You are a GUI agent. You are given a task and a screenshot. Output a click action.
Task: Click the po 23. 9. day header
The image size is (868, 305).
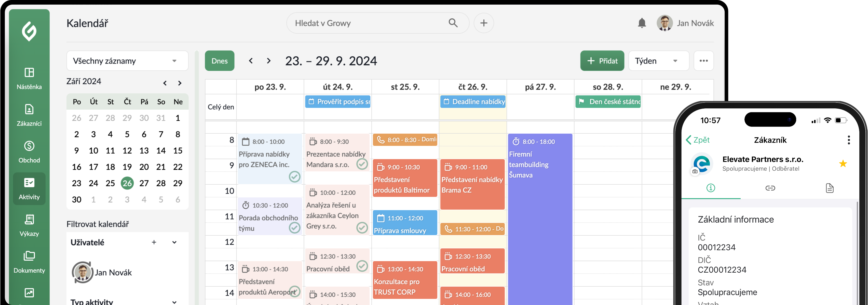pos(270,87)
